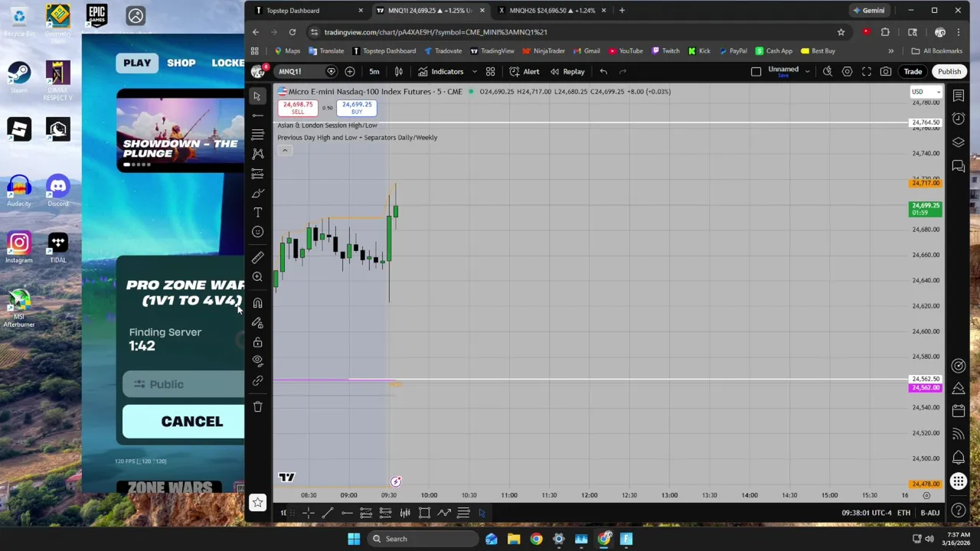The image size is (980, 551).
Task: Open the emoji icons tool
Action: [x=257, y=232]
